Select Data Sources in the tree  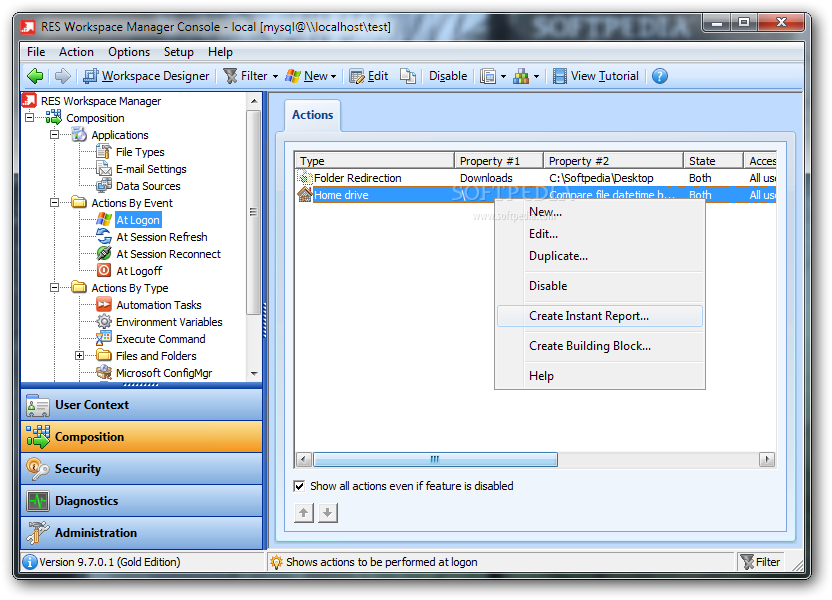point(148,186)
